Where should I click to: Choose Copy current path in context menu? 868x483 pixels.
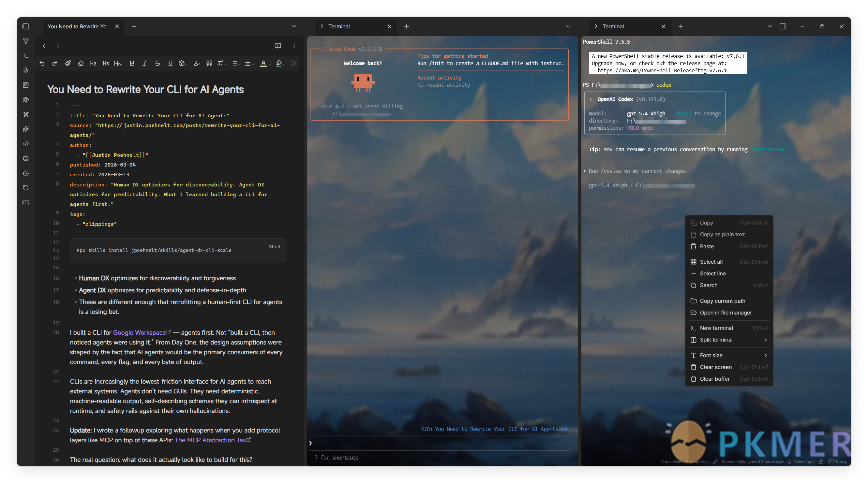pos(729,301)
